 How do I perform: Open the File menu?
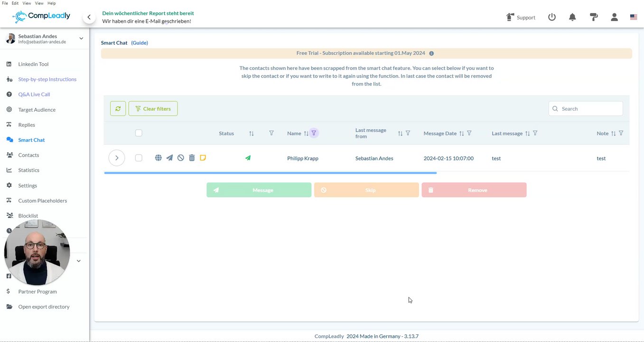[5, 3]
